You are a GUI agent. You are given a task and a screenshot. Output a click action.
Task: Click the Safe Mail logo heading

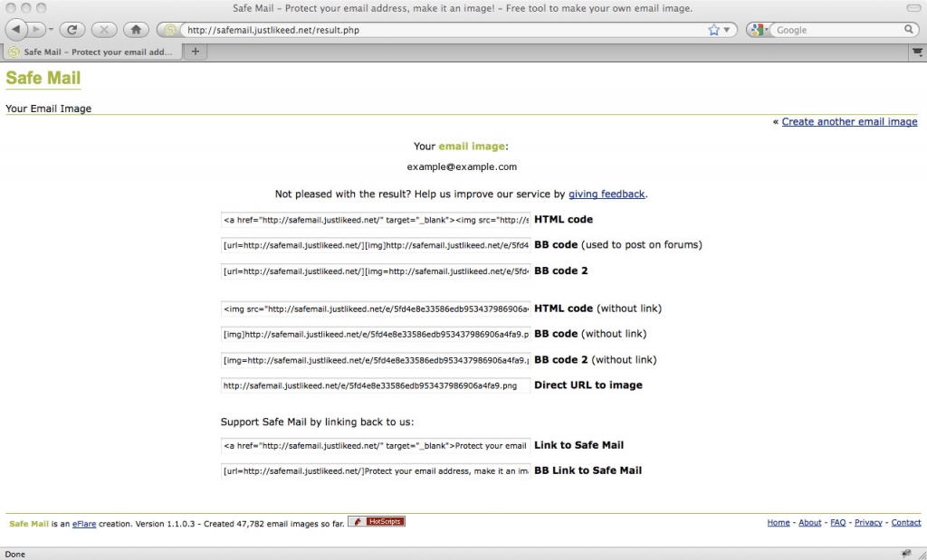(43, 78)
